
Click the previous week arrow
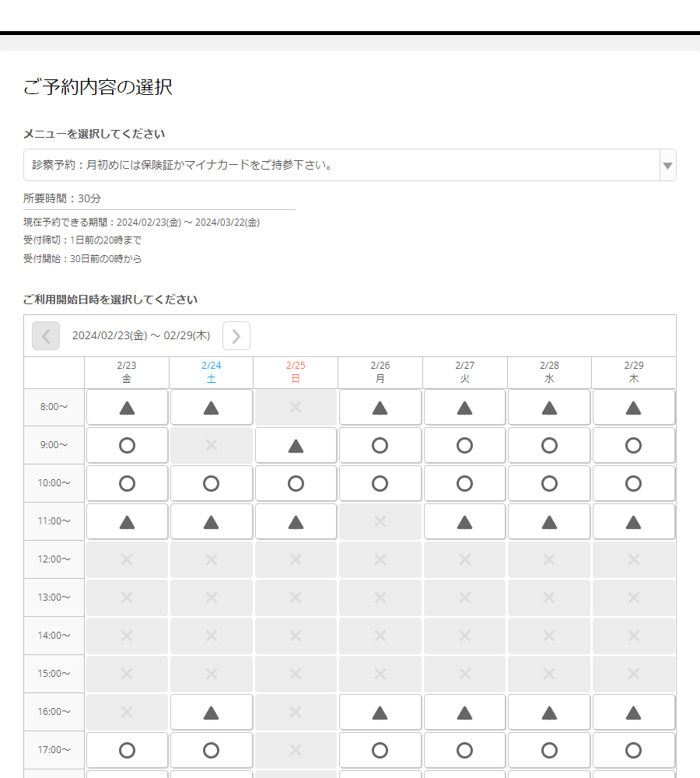(45, 335)
